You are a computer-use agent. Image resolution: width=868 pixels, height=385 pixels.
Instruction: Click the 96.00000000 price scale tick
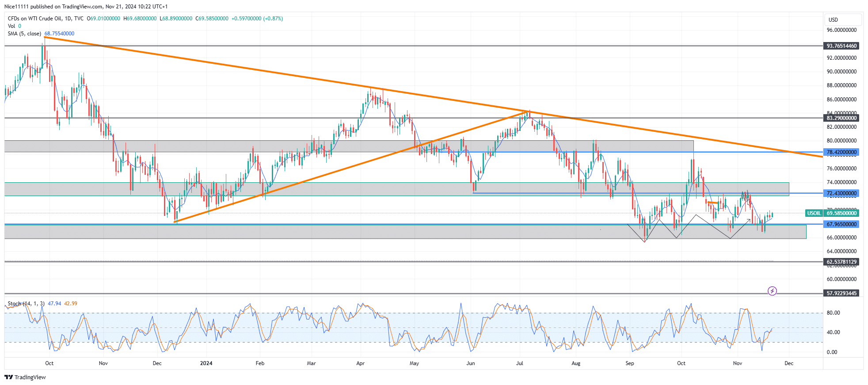point(842,30)
